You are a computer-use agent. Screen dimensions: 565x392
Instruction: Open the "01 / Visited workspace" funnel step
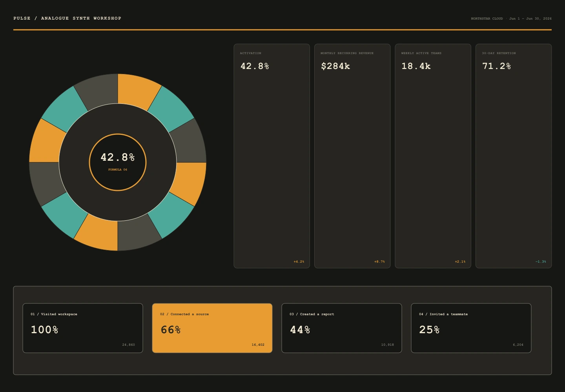click(x=83, y=328)
